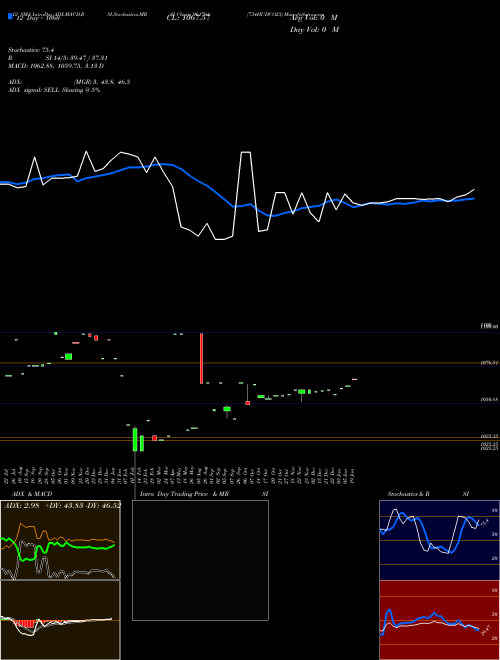Viewport: 500px width, 660px height.
Task: Click the MACD values line
Action: point(56,66)
